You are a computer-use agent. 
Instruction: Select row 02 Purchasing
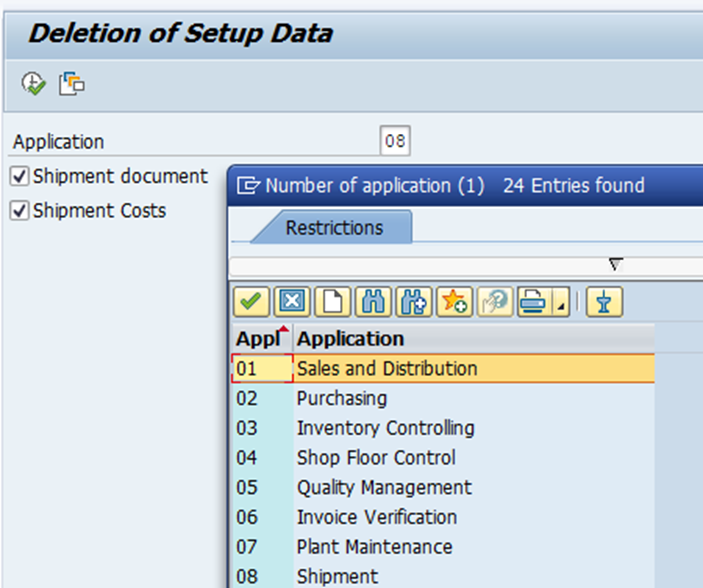point(443,398)
